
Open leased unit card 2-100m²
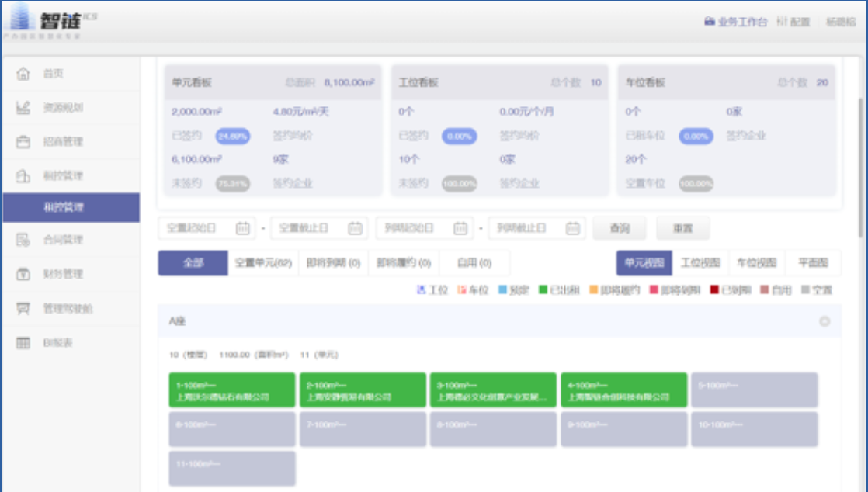363,390
